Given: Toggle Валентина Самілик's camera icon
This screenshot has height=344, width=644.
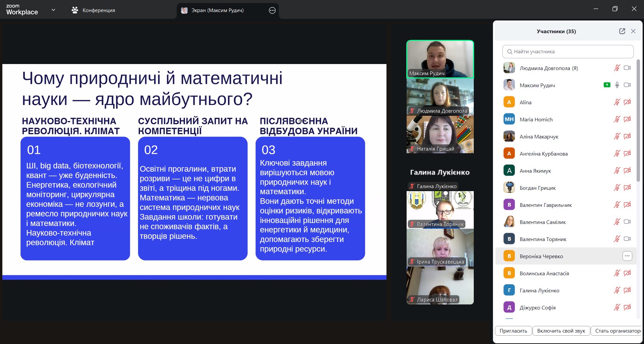Looking at the screenshot, I should click(x=627, y=222).
